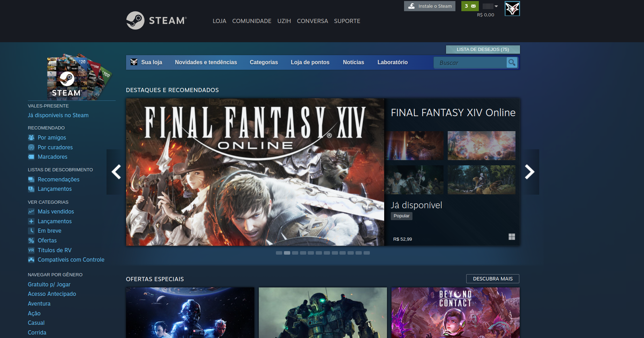
Task: Open the COMUNIDADE header menu
Action: (x=251, y=21)
